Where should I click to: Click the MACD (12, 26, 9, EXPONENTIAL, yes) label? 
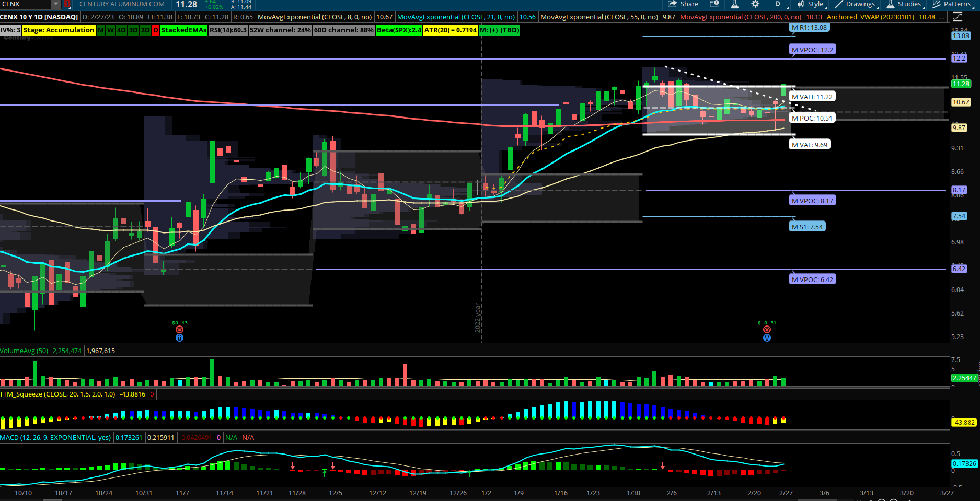pos(56,438)
